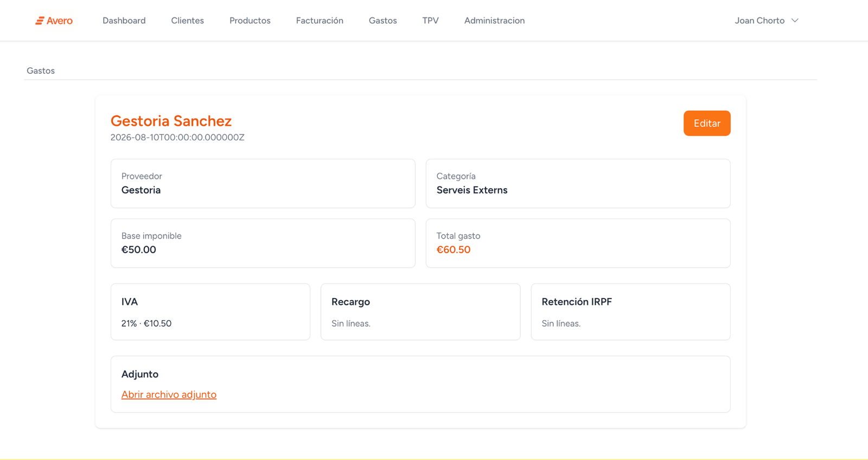
Task: Open the Dashboard menu item
Action: pyautogui.click(x=124, y=21)
